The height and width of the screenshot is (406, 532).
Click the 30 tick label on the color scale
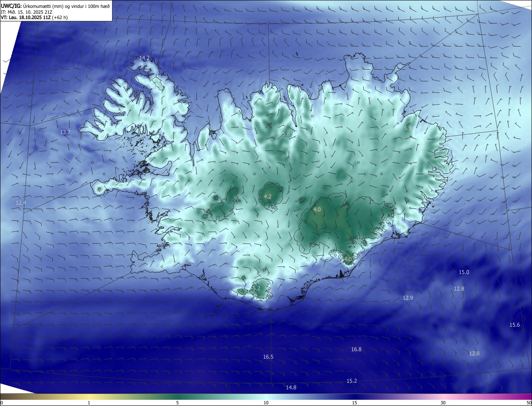click(443, 403)
